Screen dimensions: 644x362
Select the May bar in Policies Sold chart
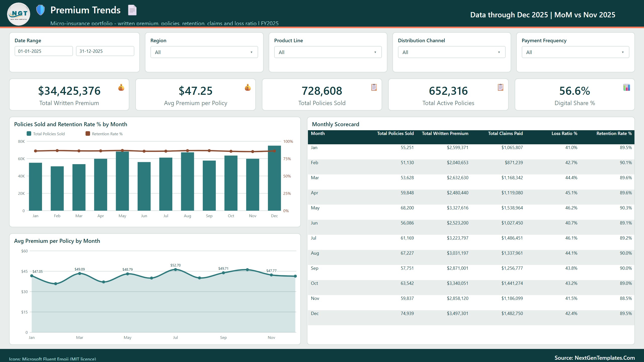point(122,181)
